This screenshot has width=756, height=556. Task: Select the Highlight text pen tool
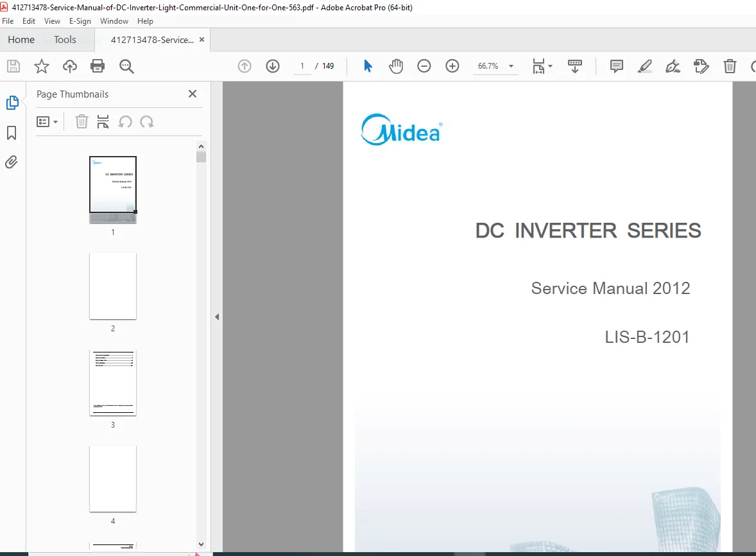tap(644, 66)
